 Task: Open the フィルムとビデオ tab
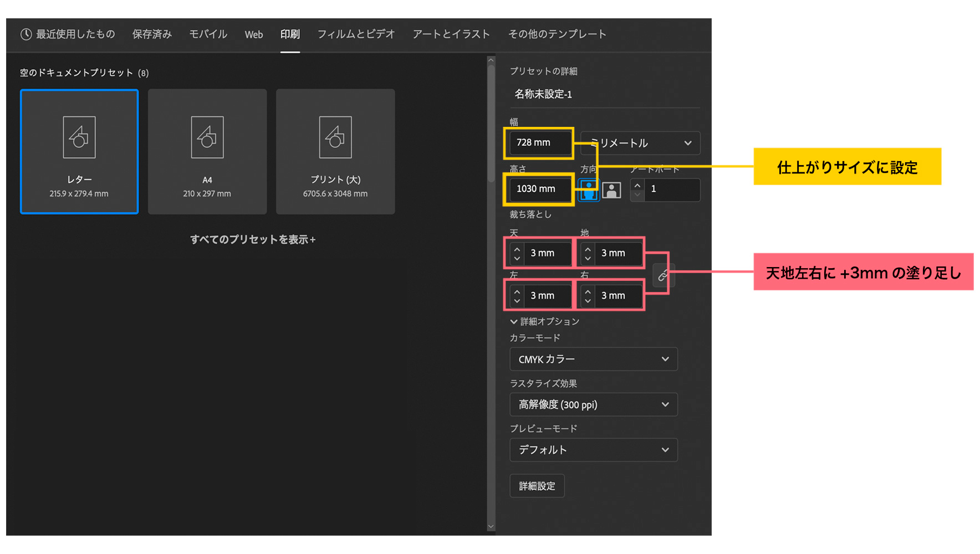[x=356, y=34]
